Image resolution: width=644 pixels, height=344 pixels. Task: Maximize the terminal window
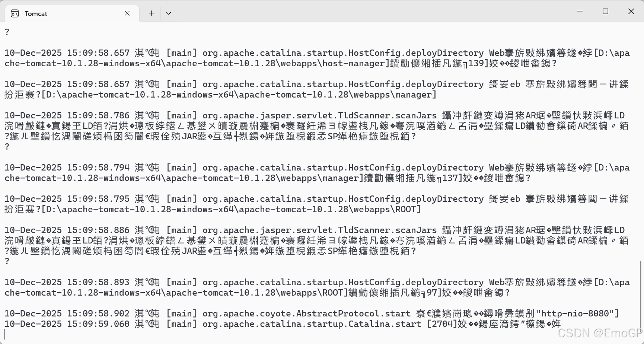click(605, 11)
